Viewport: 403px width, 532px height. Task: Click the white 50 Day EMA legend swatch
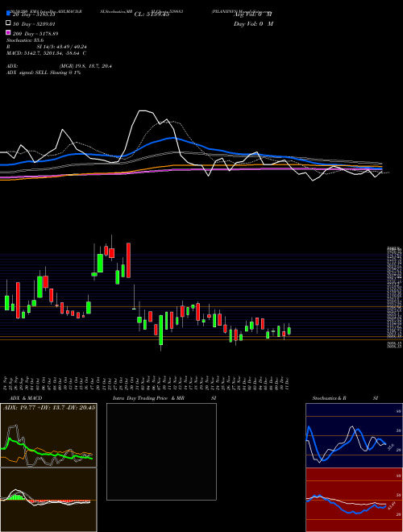click(8, 23)
